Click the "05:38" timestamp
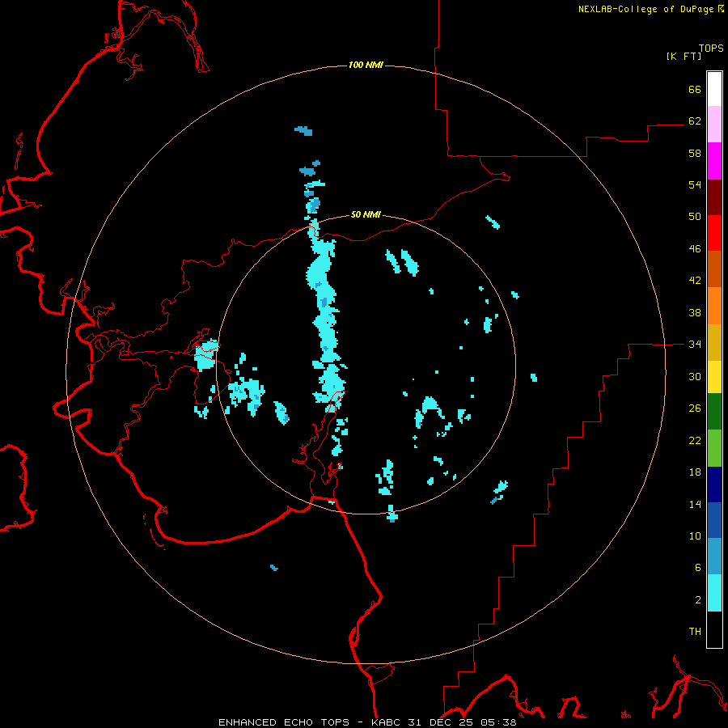Image resolution: width=728 pixels, height=728 pixels. pos(498,722)
